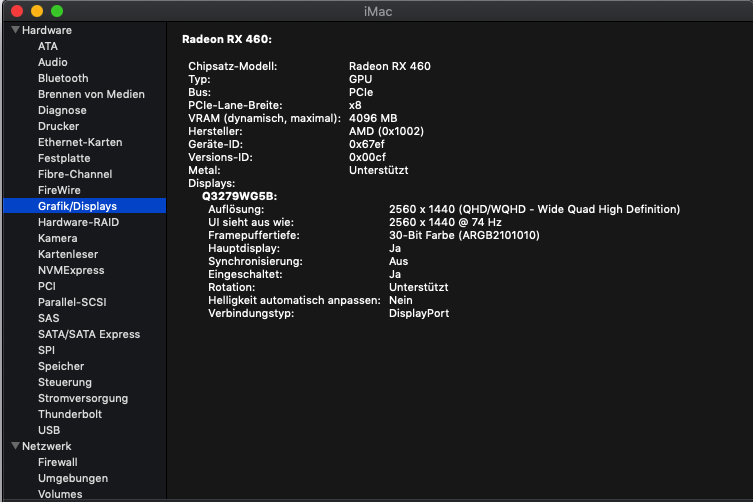Screen dimensions: 753x502
Task: Click the green zoom window button
Action: [x=57, y=10]
